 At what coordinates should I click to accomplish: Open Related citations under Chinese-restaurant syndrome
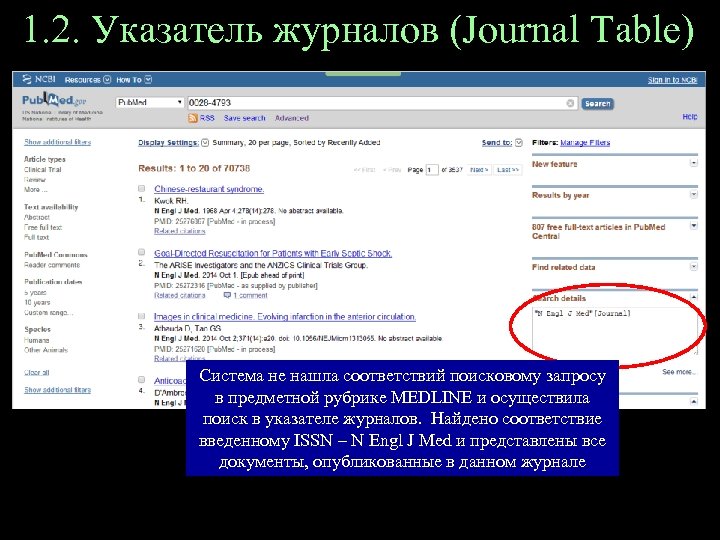click(x=180, y=231)
